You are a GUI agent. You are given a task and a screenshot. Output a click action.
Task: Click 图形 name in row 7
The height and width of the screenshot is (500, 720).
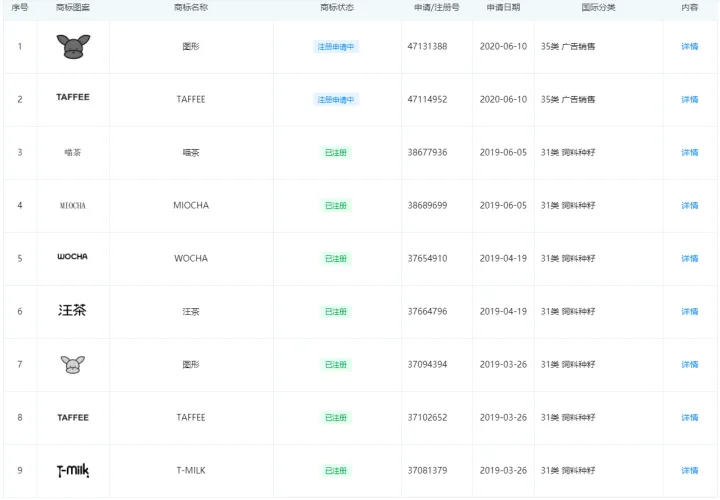[191, 365]
